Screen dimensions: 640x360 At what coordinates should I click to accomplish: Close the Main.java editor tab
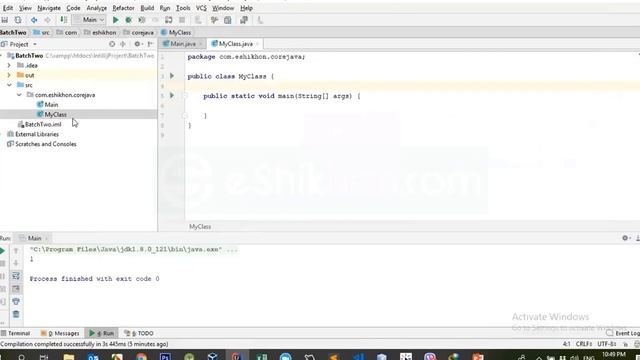tap(200, 44)
